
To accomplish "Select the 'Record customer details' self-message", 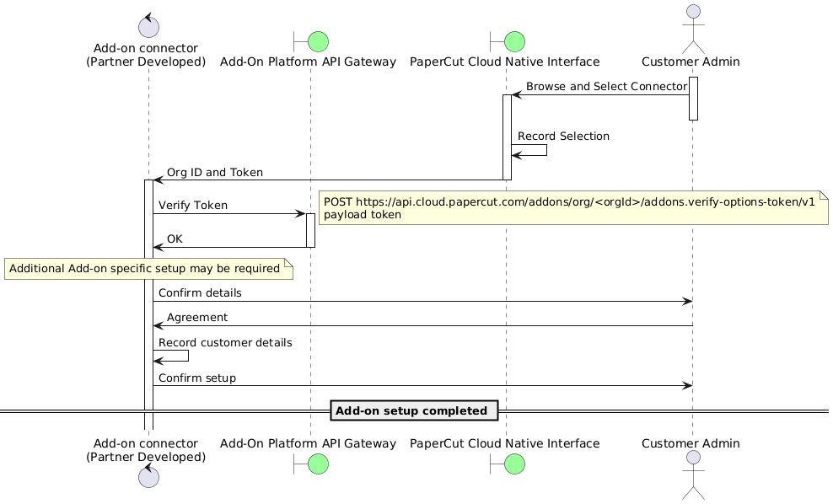I will (x=225, y=343).
